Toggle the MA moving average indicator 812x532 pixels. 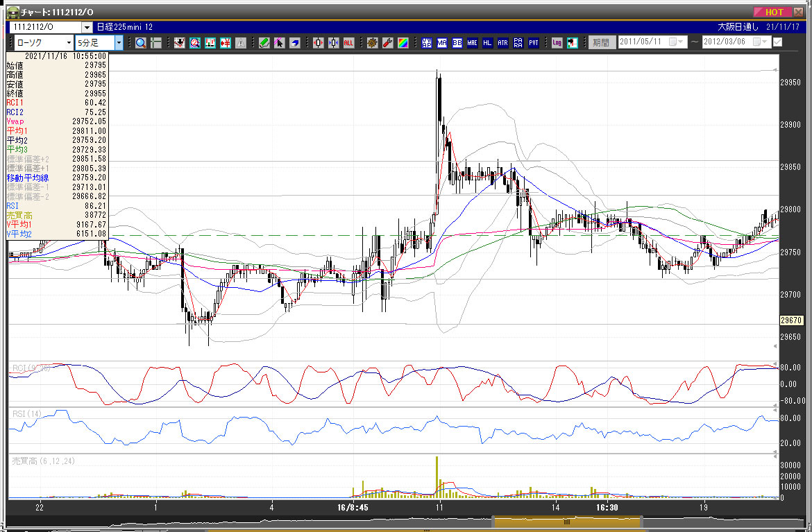click(441, 43)
